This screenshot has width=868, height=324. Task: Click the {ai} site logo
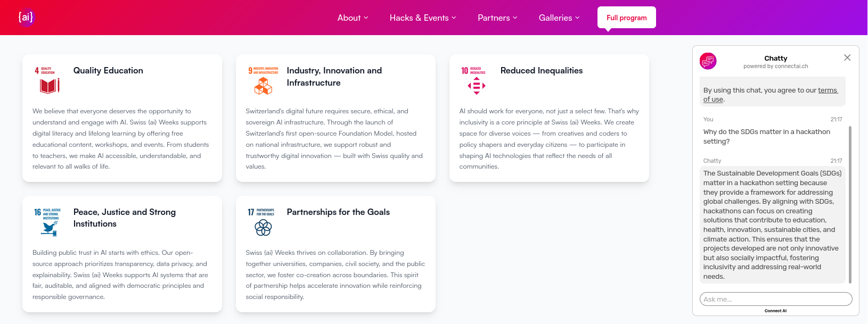26,17
